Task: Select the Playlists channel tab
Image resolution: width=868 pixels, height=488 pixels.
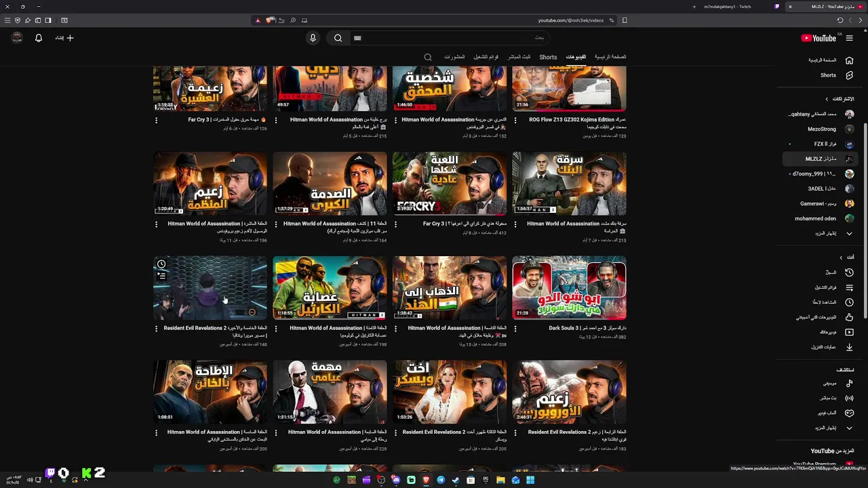Action: (x=486, y=57)
